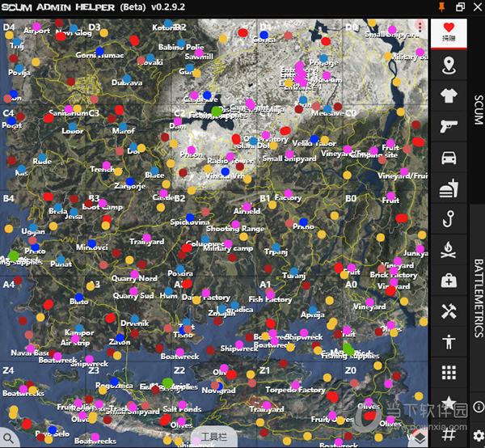Select the medical kit category
Screen dimensions: 485x448
[x=449, y=280]
